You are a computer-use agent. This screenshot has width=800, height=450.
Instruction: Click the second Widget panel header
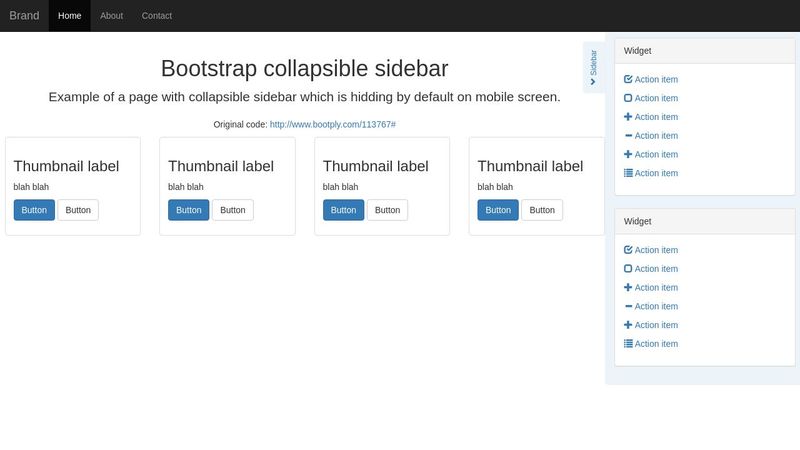click(x=705, y=221)
